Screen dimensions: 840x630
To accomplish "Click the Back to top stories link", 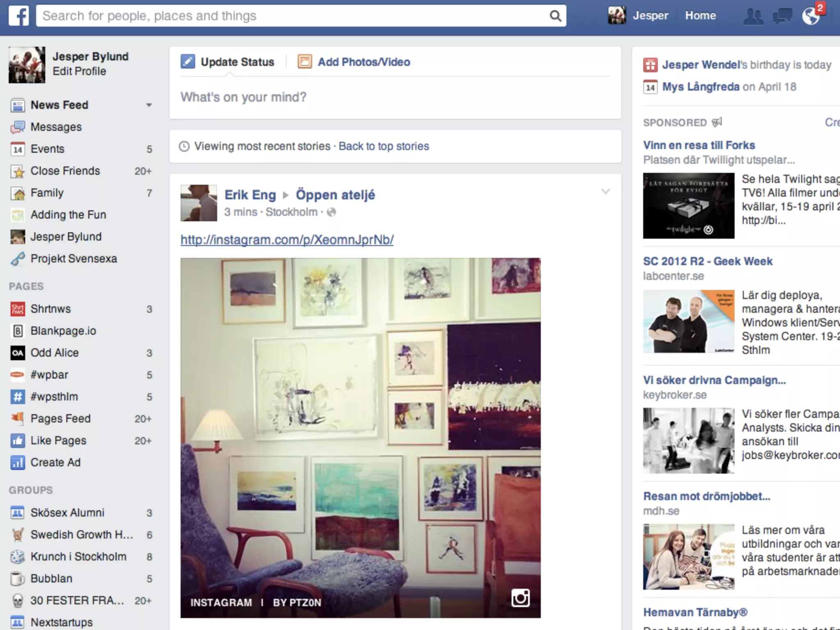I will [x=383, y=146].
